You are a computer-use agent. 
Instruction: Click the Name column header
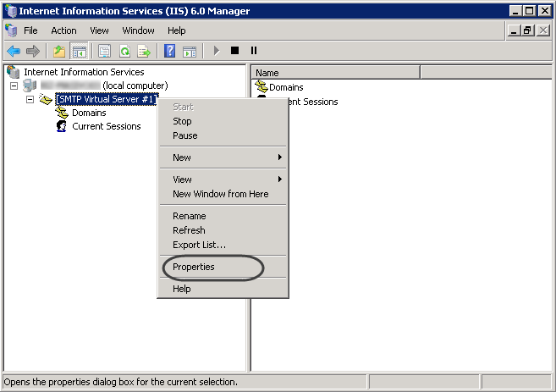335,73
